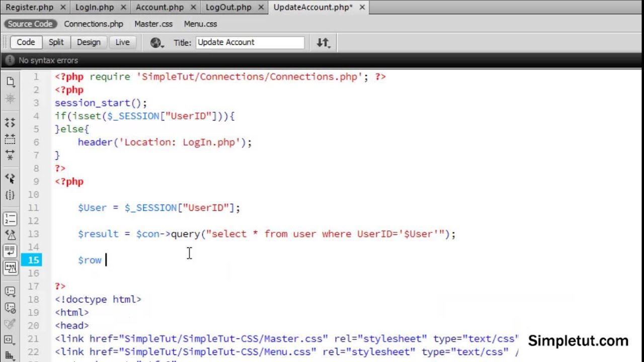Screen dimensions: 644x362
Task: Click into the Title field "Update Account"
Action: tap(250, 42)
